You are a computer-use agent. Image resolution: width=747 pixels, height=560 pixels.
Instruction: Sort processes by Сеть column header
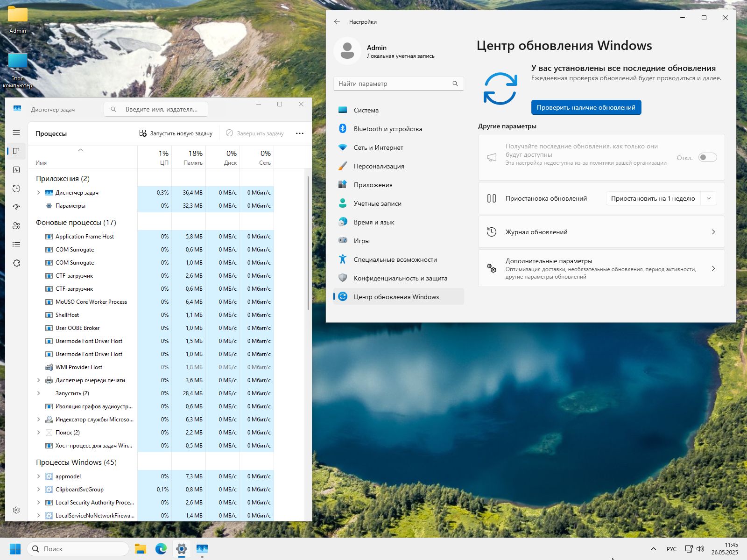[257, 157]
